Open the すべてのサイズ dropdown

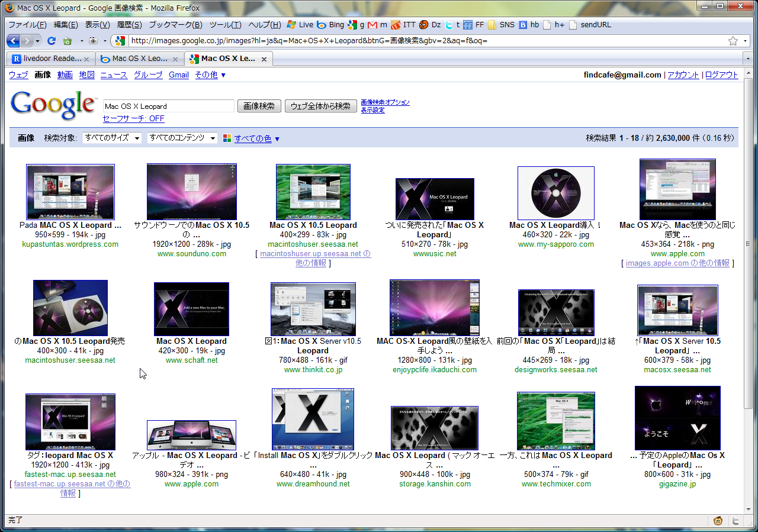point(112,138)
